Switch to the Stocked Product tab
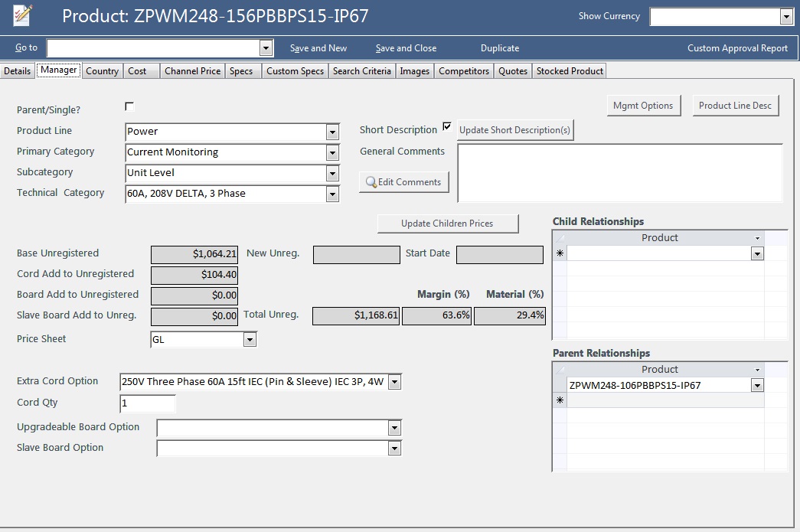The width and height of the screenshot is (800, 532). tap(570, 71)
